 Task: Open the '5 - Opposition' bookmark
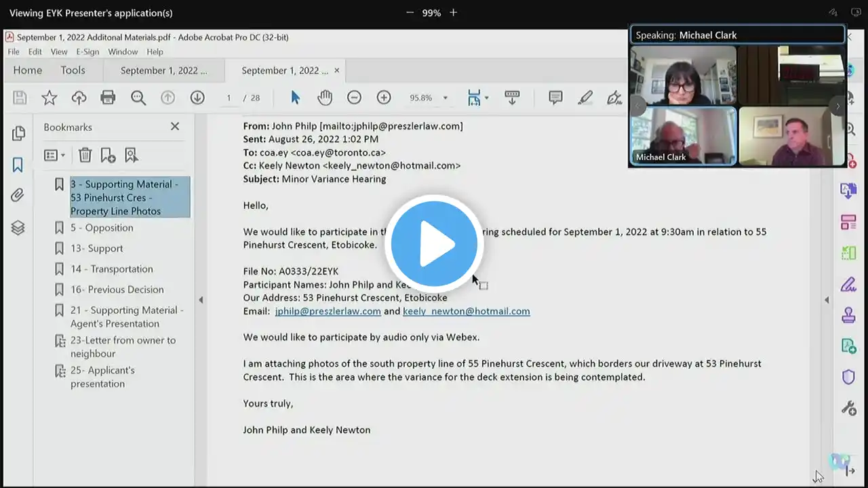pos(102,228)
